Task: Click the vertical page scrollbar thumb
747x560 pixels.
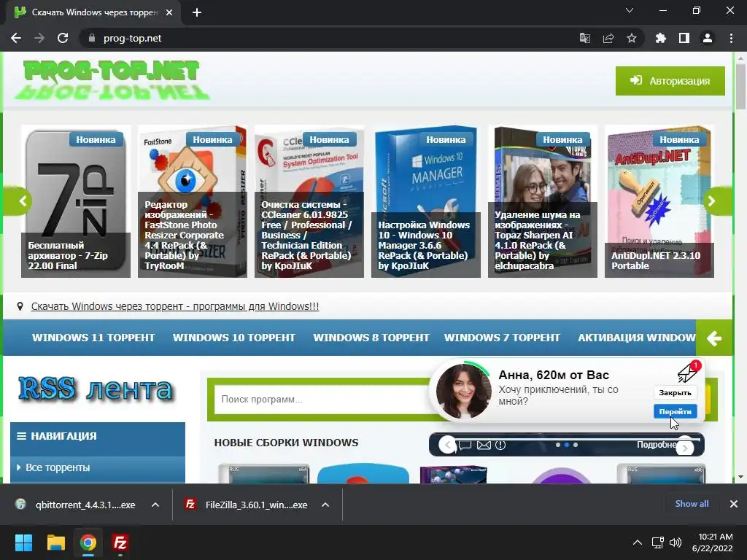Action: (x=740, y=87)
